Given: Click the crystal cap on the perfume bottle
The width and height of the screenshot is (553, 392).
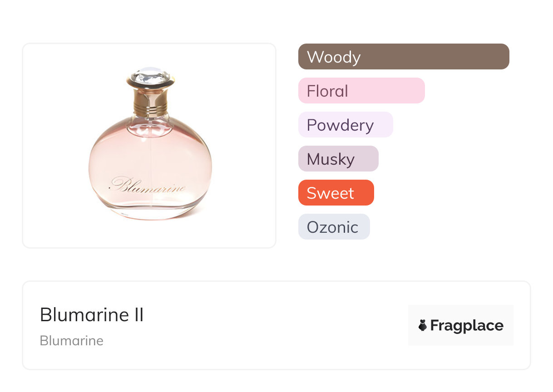Looking at the screenshot, I should (150, 77).
